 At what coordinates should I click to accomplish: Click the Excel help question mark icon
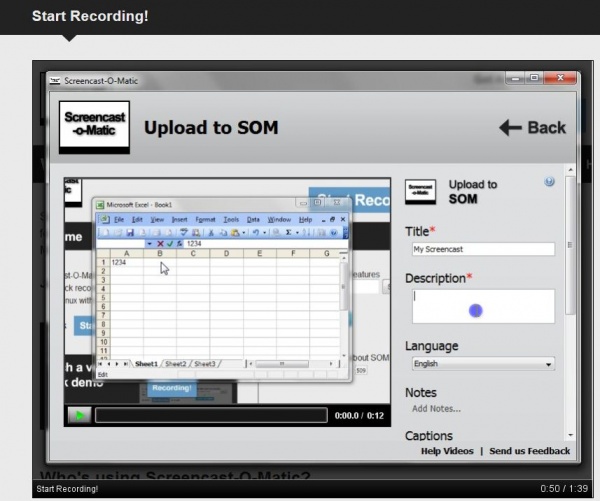334,232
